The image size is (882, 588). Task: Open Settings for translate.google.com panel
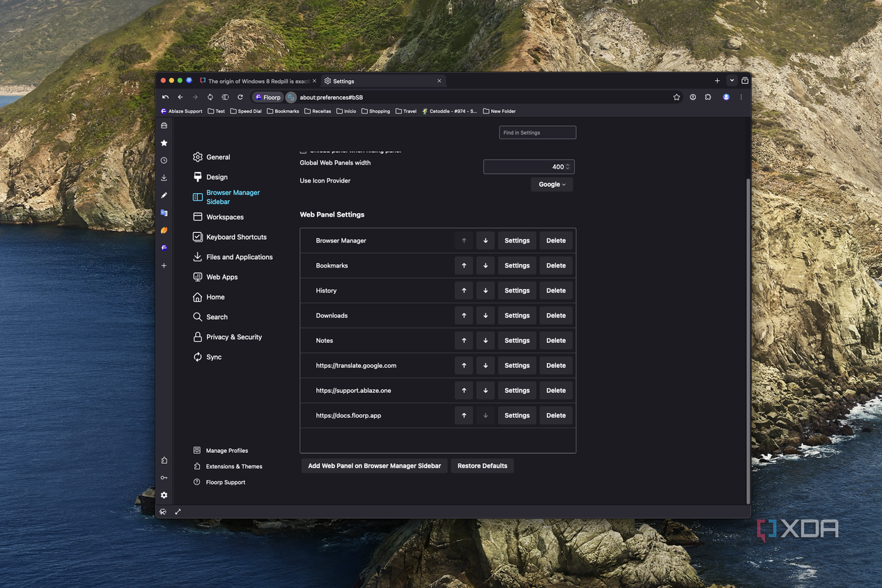[517, 366]
